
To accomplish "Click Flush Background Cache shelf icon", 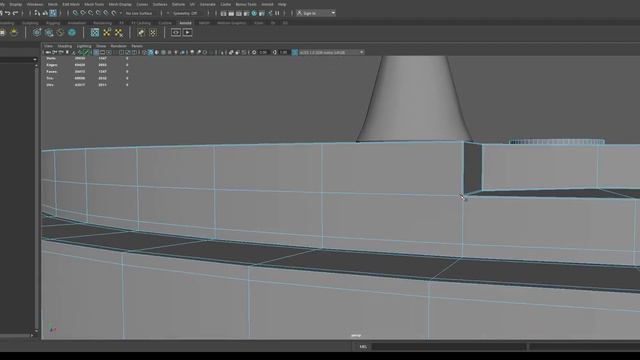I will click(49, 32).
